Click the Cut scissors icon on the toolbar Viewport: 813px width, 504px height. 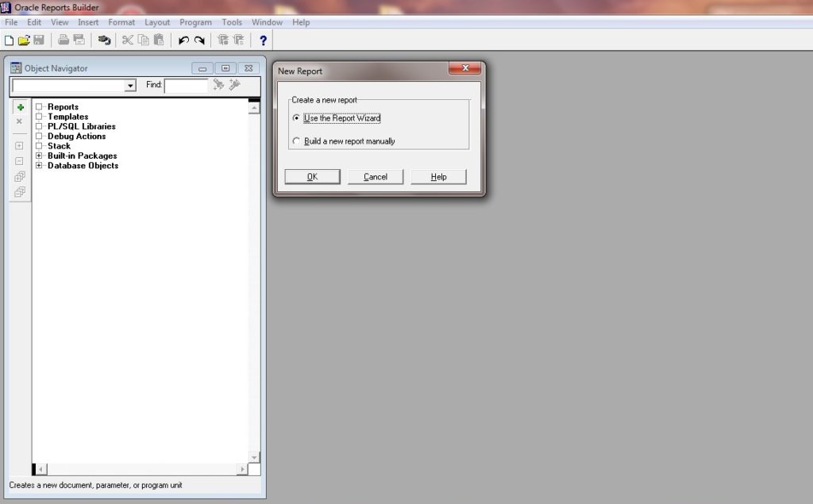pos(129,40)
